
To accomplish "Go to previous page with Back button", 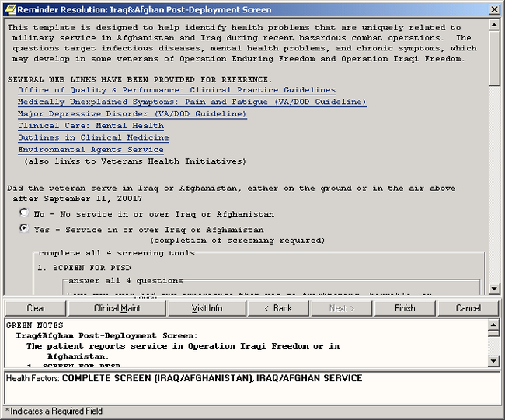I will click(x=277, y=308).
